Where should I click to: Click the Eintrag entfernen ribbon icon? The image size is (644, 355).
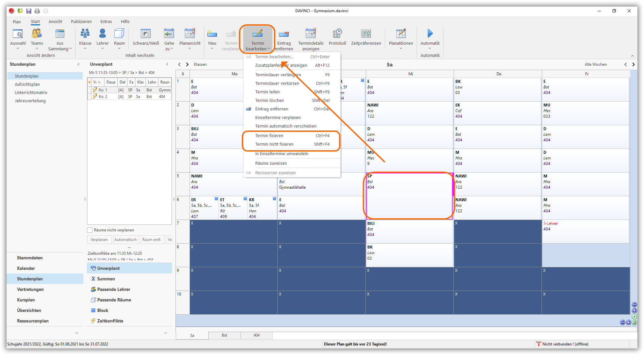click(x=284, y=34)
